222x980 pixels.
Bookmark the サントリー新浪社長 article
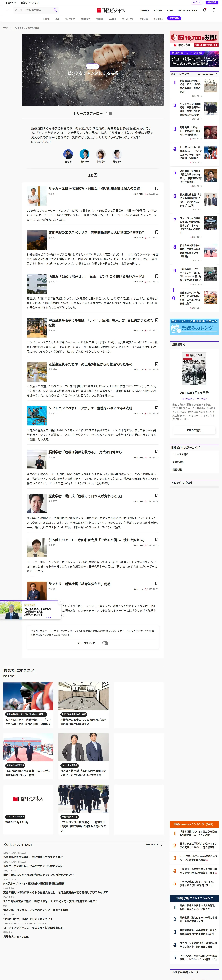(156, 584)
